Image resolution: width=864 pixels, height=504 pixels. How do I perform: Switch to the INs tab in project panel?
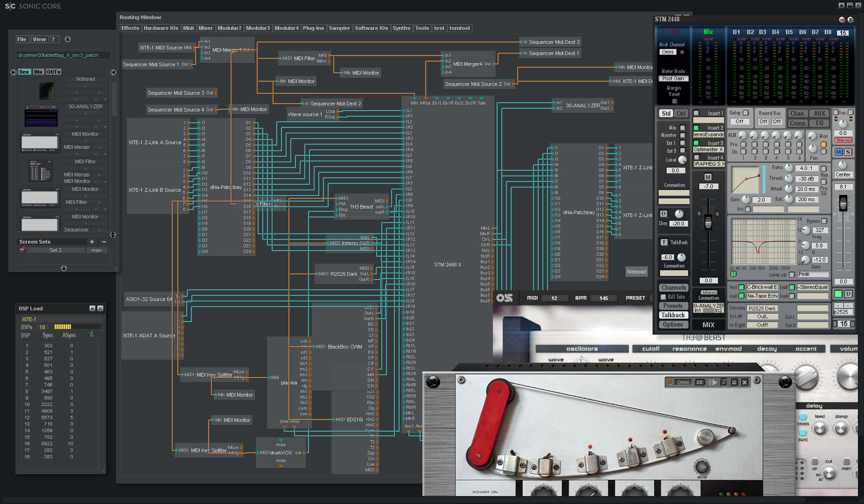click(38, 72)
